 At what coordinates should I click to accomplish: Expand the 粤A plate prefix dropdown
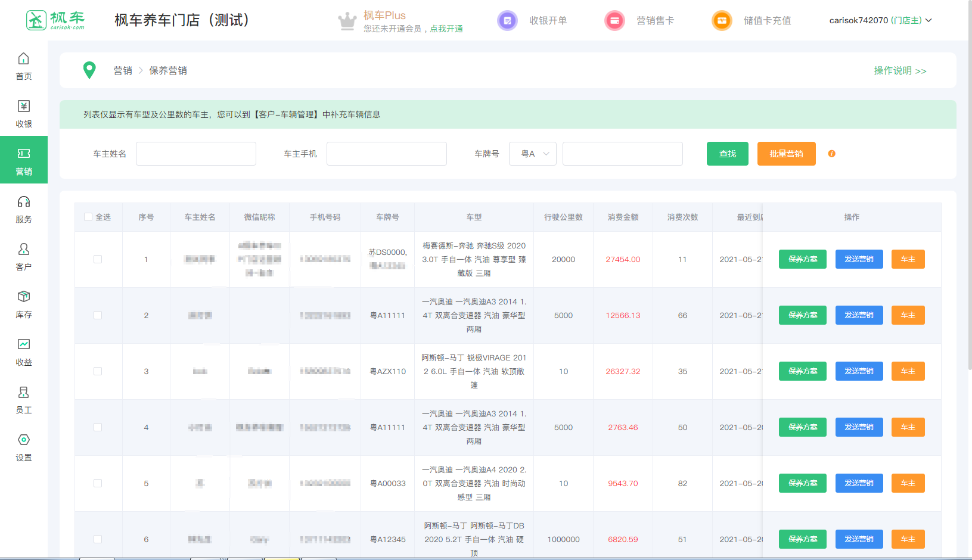(x=533, y=154)
